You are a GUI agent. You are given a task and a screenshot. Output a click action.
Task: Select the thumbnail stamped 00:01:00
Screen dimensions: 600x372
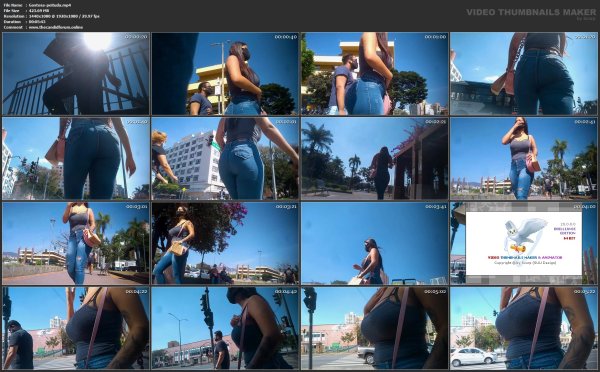[x=374, y=73]
